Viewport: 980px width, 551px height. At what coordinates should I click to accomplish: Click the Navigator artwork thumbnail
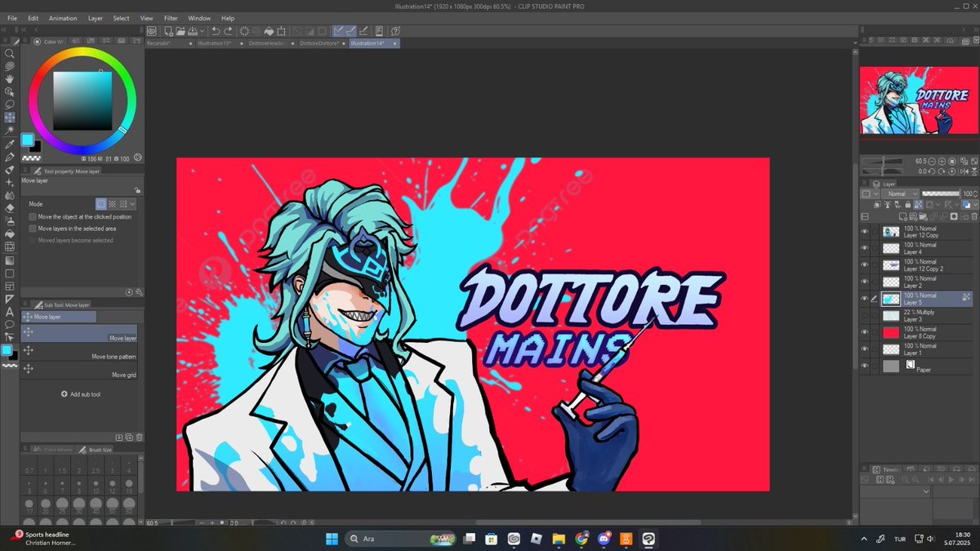(919, 100)
